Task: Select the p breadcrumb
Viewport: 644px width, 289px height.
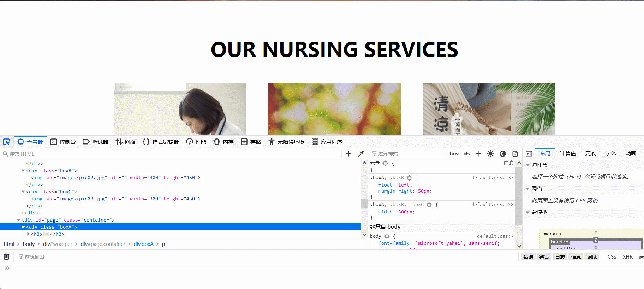Action: 163,244
